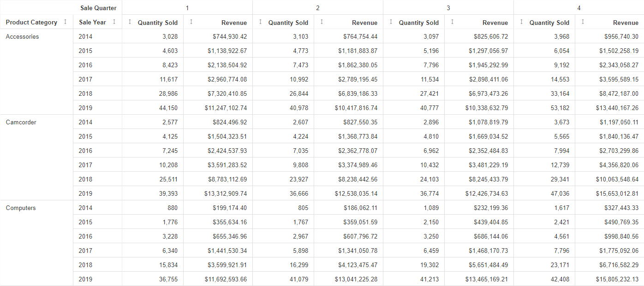
Task: Click the quarter 4 column header
Action: pos(579,8)
